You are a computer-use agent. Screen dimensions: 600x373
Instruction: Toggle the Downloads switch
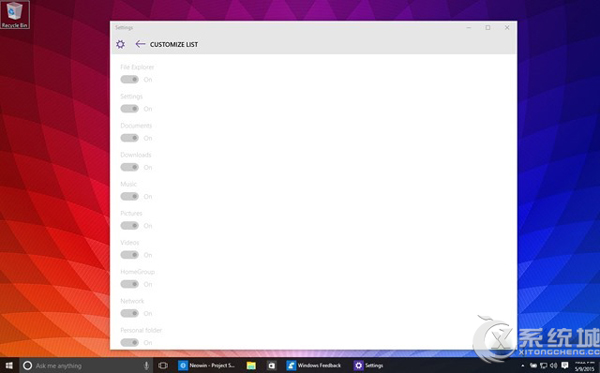[x=129, y=167]
